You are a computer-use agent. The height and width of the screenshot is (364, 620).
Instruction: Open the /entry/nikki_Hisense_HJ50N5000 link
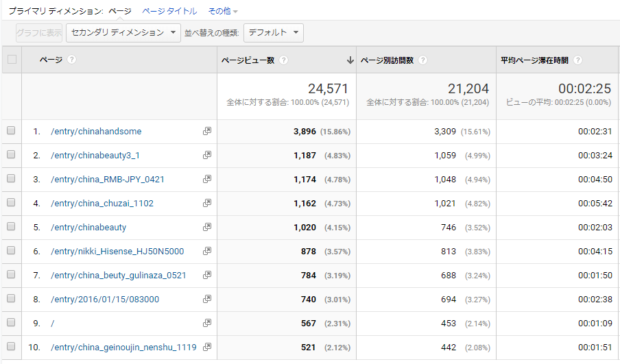pos(117,252)
